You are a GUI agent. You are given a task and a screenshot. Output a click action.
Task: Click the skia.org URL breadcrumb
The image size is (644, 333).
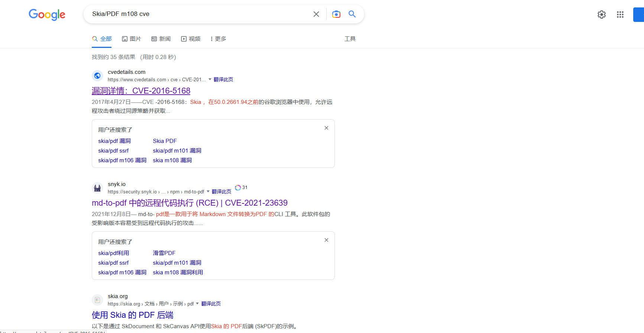point(151,304)
